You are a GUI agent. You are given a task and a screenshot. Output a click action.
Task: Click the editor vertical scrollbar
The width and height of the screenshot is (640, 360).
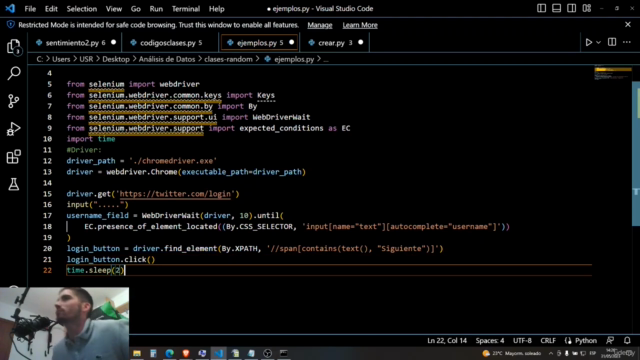tap(636, 153)
